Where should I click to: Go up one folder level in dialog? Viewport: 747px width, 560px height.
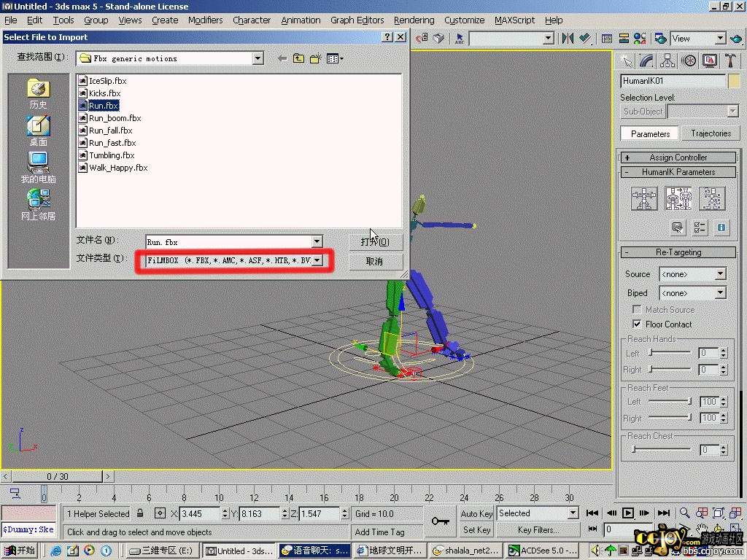pos(298,58)
